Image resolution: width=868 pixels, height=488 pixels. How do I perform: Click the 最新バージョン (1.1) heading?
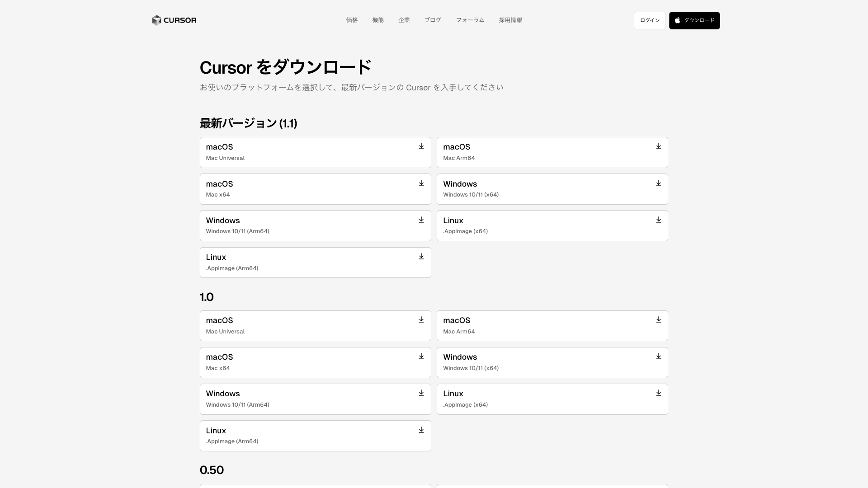click(248, 123)
